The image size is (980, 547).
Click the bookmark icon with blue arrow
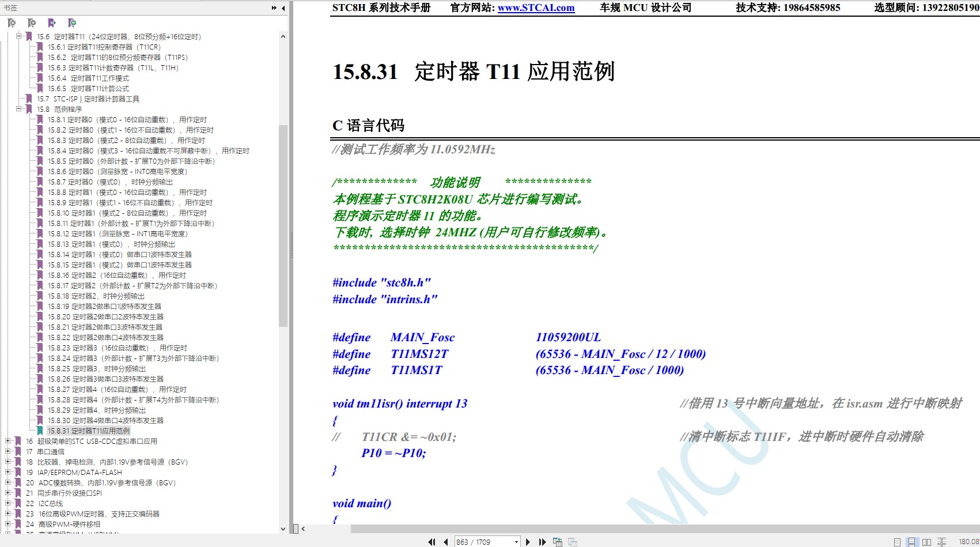52,23
